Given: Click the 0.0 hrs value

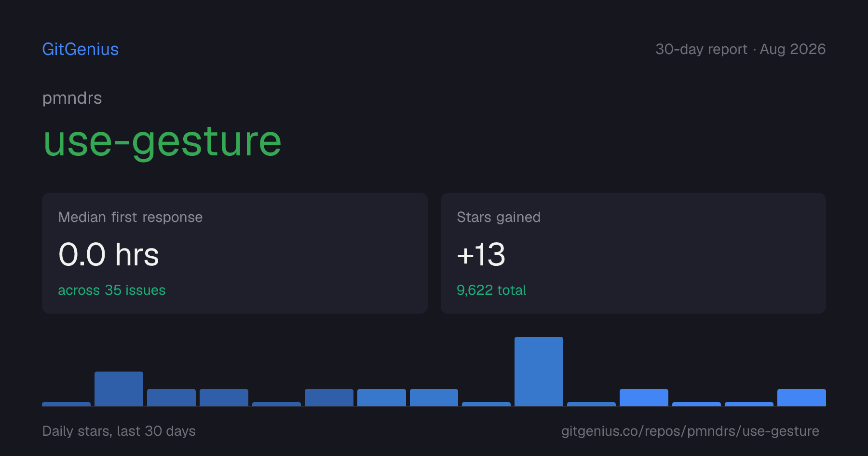Looking at the screenshot, I should [x=108, y=255].
